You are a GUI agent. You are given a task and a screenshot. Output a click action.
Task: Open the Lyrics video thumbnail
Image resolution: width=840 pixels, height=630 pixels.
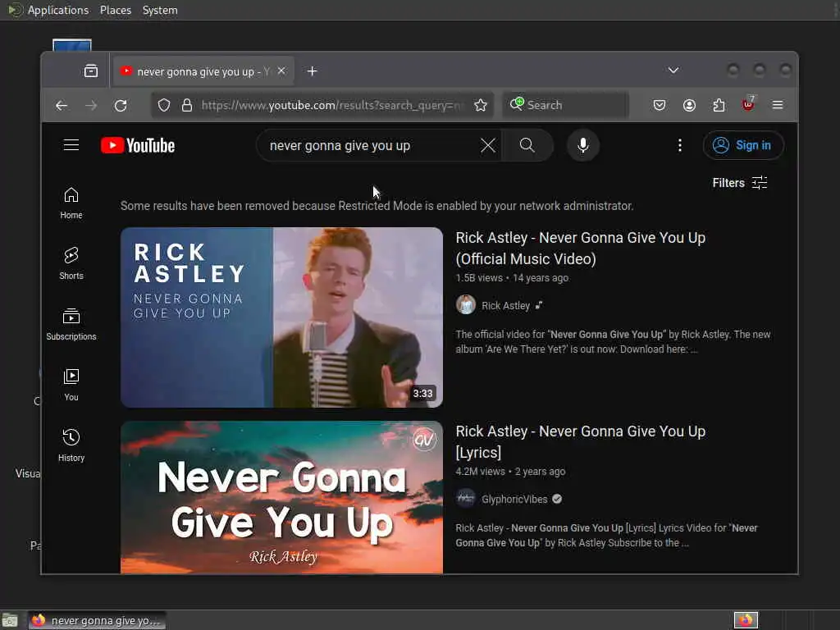point(282,498)
